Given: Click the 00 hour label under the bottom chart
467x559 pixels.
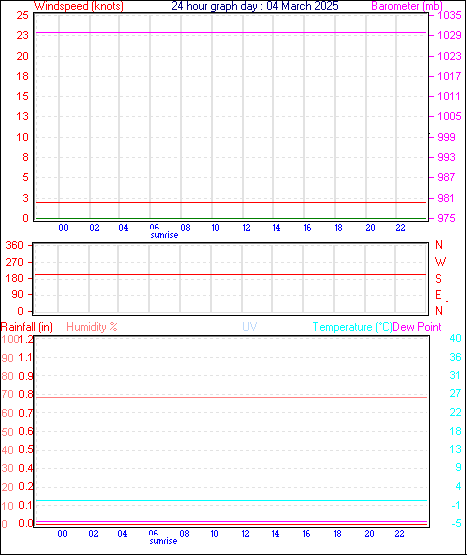Looking at the screenshot, I should tap(62, 534).
